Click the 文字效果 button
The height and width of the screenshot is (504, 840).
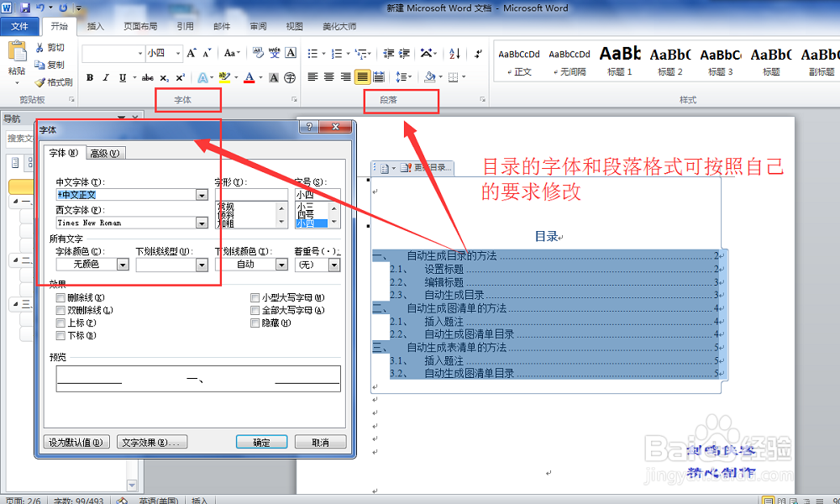(152, 443)
